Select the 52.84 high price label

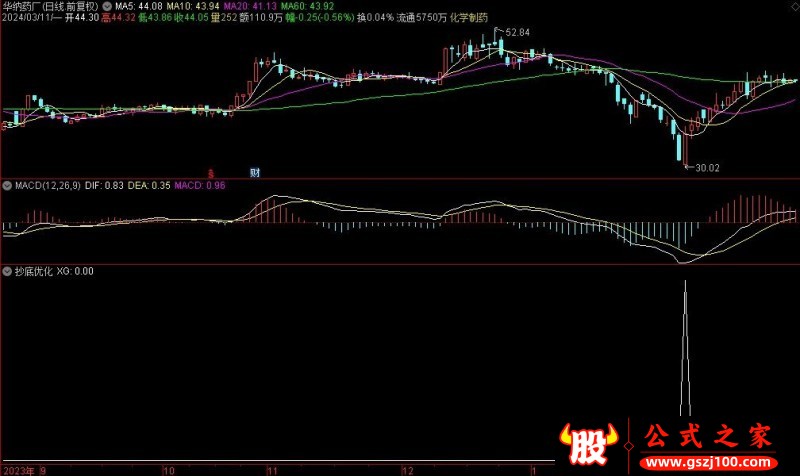pos(516,32)
